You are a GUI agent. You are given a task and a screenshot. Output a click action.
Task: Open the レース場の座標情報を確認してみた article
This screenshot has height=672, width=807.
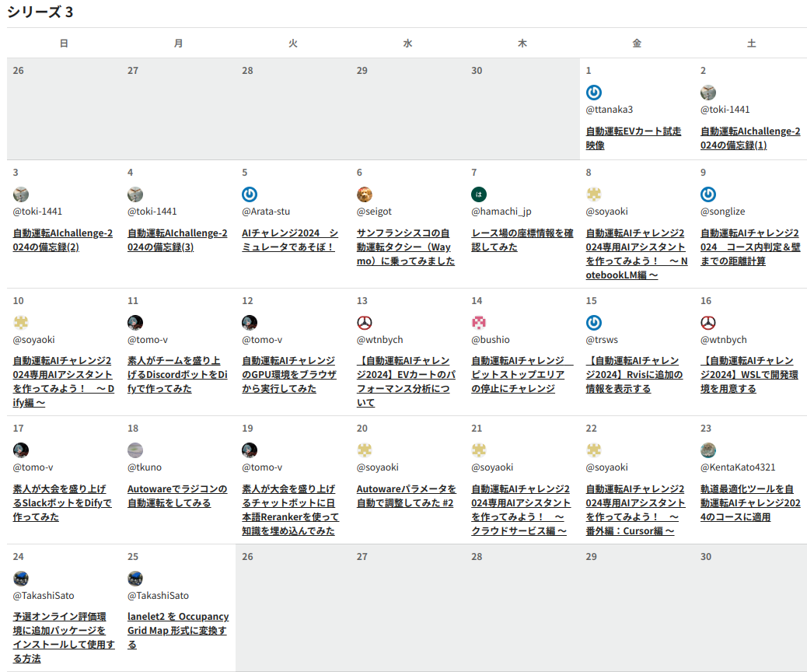(x=522, y=240)
